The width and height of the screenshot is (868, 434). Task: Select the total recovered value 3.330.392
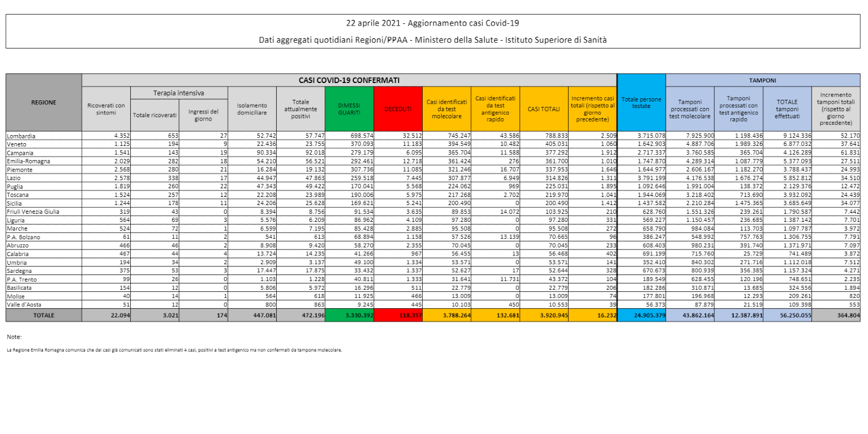359,315
